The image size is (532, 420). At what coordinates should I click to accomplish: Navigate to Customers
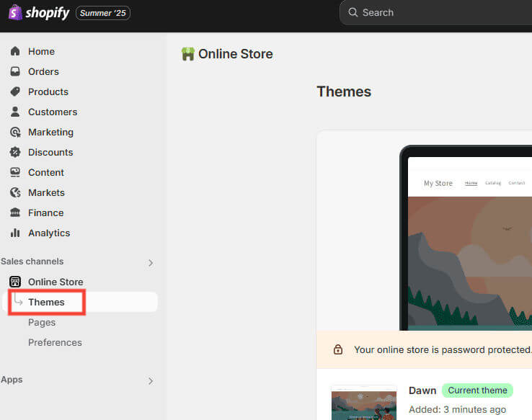coord(53,112)
